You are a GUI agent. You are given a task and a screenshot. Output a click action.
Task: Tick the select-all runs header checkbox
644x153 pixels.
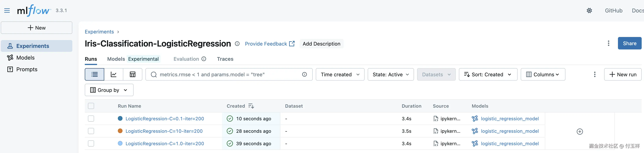click(91, 106)
